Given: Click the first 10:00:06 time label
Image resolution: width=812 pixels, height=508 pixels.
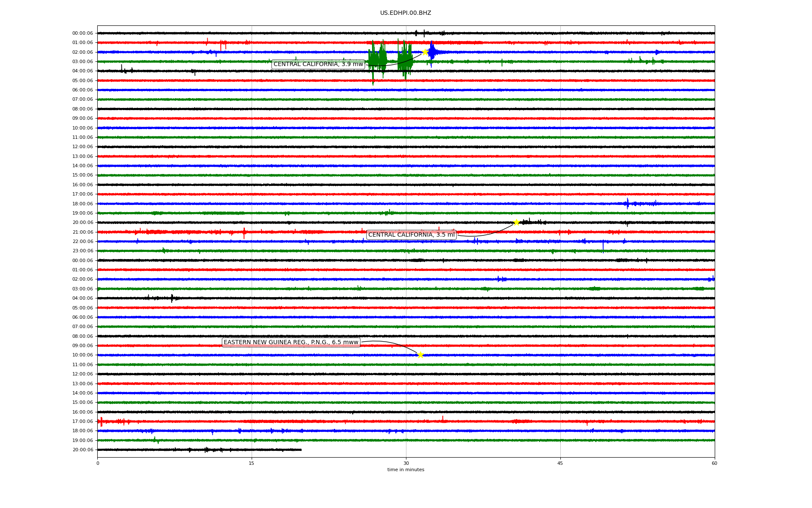Looking at the screenshot, I should (x=82, y=128).
